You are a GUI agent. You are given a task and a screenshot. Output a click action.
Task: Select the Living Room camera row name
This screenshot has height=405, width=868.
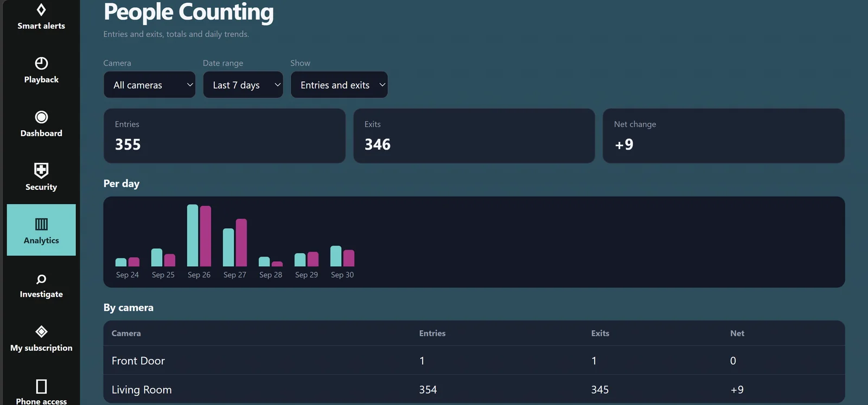(142, 390)
